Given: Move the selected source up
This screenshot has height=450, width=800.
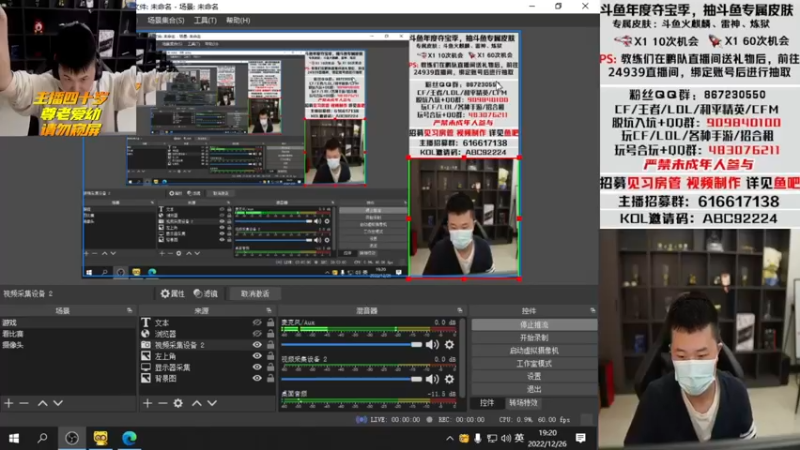Looking at the screenshot, I should click(x=196, y=403).
